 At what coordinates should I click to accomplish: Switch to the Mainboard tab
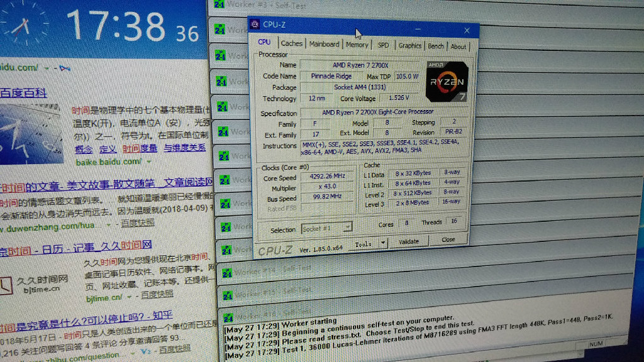tap(324, 44)
